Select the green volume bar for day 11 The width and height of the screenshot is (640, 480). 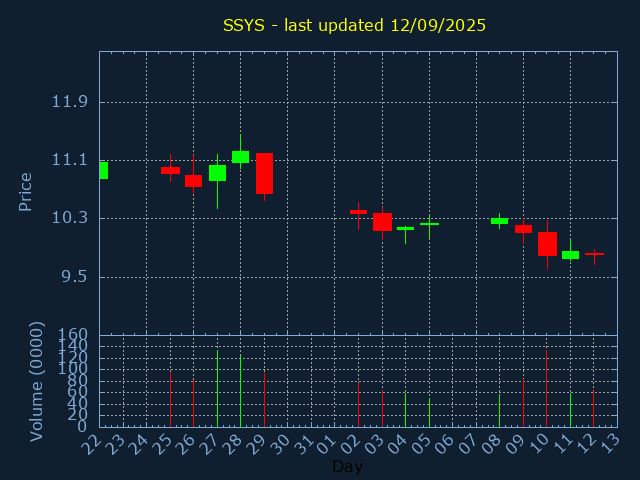tap(570, 410)
